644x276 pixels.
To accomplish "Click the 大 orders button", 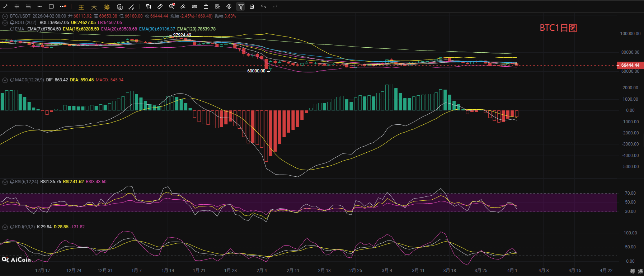I will click(x=94, y=7).
